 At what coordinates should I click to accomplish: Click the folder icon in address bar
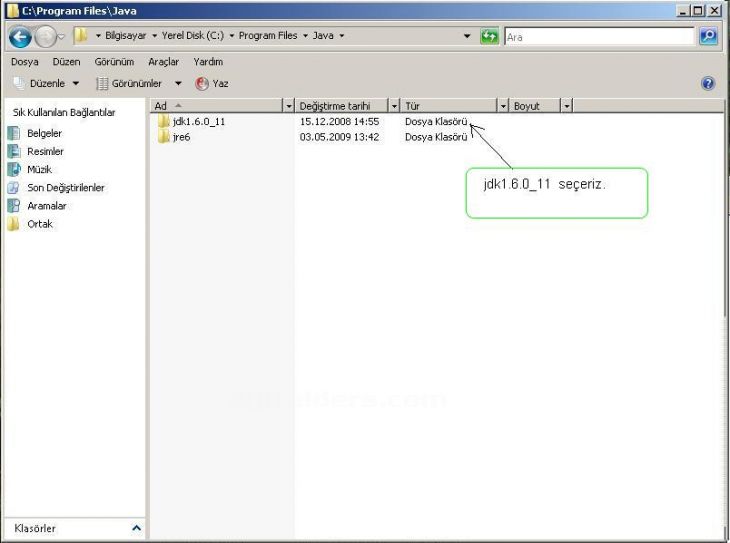[81, 35]
